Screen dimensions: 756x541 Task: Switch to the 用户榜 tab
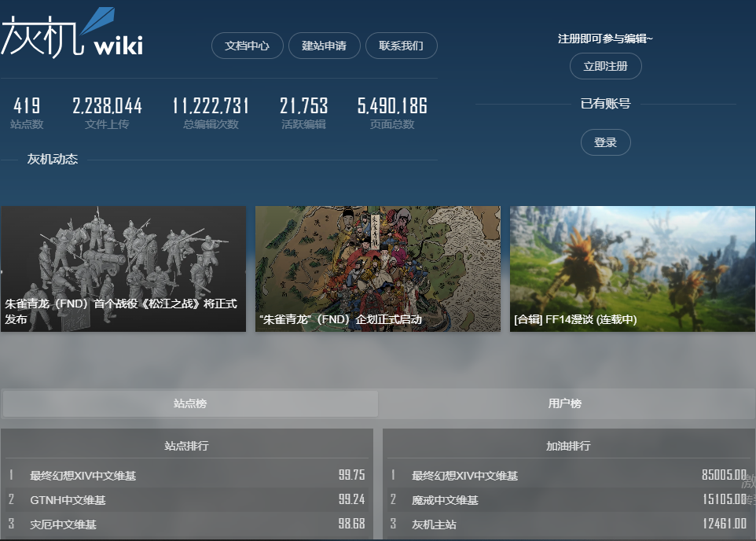(565, 403)
